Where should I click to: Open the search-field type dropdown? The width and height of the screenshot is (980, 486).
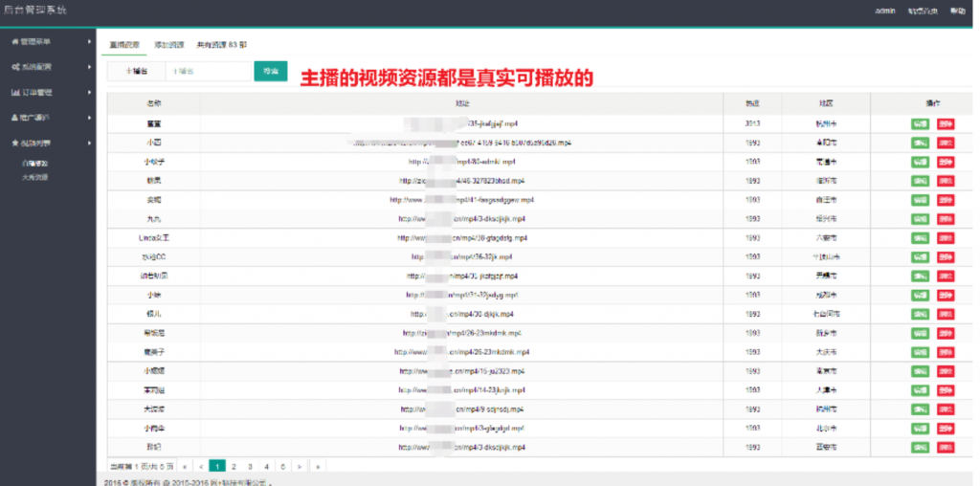tap(136, 71)
